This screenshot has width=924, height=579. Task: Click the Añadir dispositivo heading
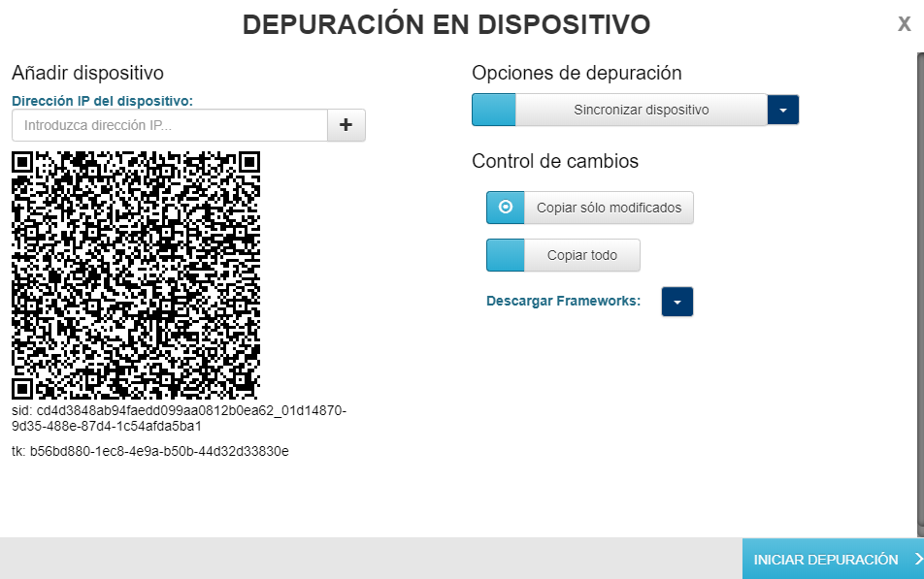pos(87,73)
